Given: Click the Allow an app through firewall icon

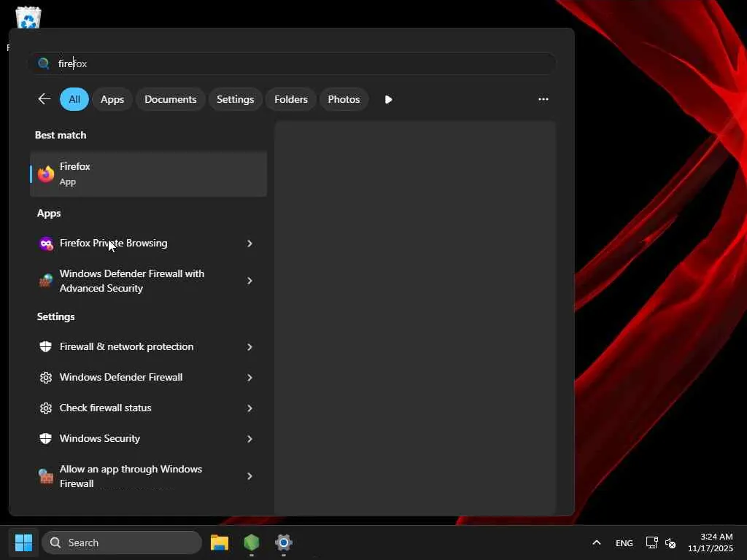Looking at the screenshot, I should pyautogui.click(x=46, y=476).
